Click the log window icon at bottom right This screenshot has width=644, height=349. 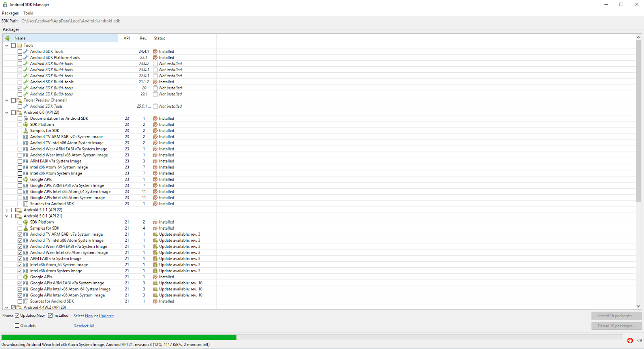639,341
